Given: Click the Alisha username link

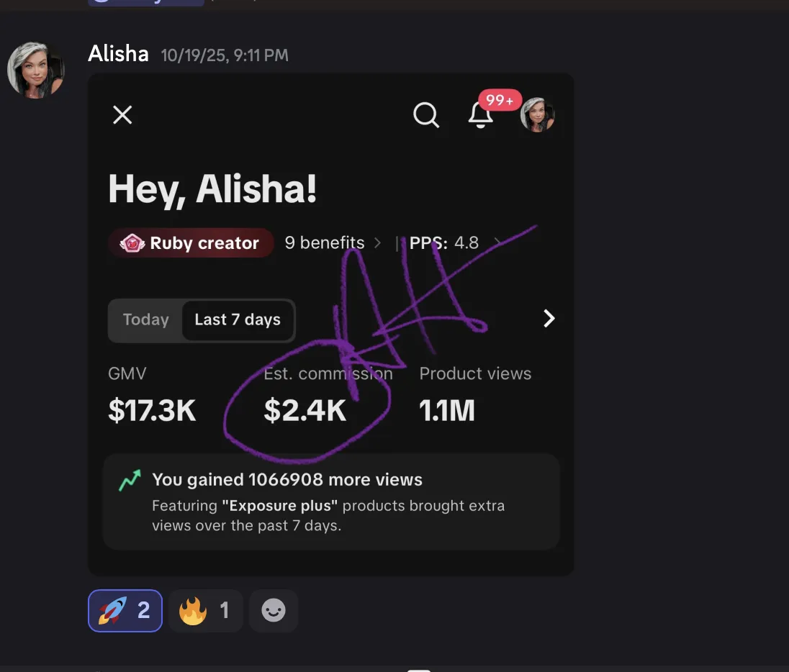Looking at the screenshot, I should coord(119,54).
